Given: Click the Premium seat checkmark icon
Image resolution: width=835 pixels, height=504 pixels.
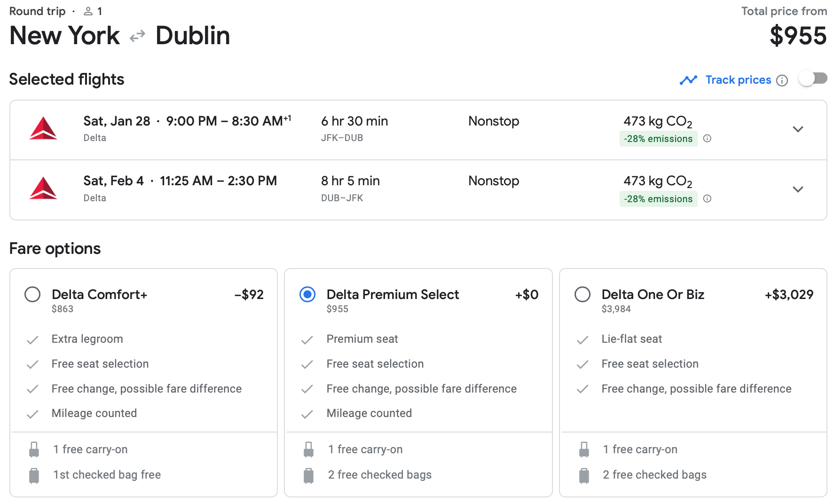Looking at the screenshot, I should 307,340.
